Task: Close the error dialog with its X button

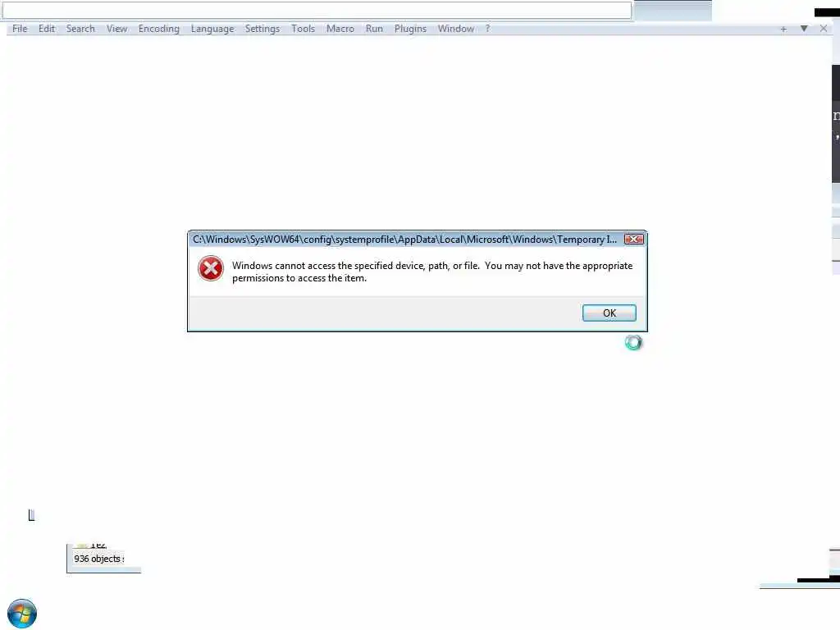Action: click(634, 240)
